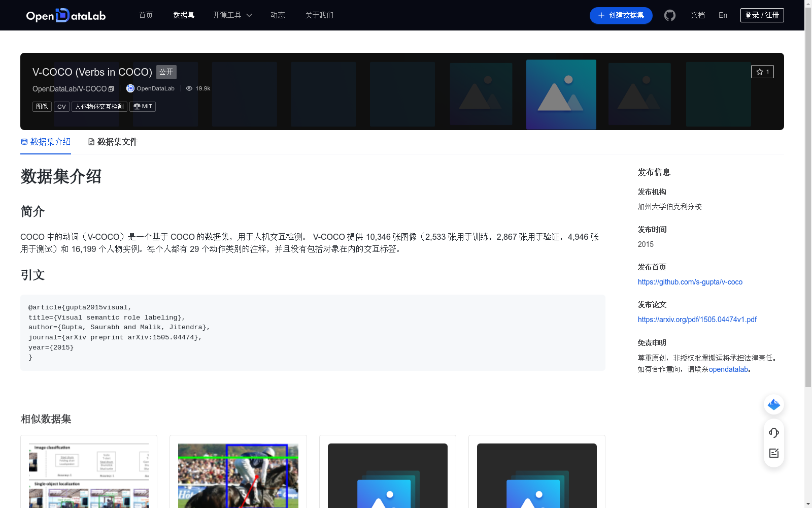Screen dimensions: 812x508
Task: Open the github.com/s-gupta/v-coco link
Action: (690, 282)
